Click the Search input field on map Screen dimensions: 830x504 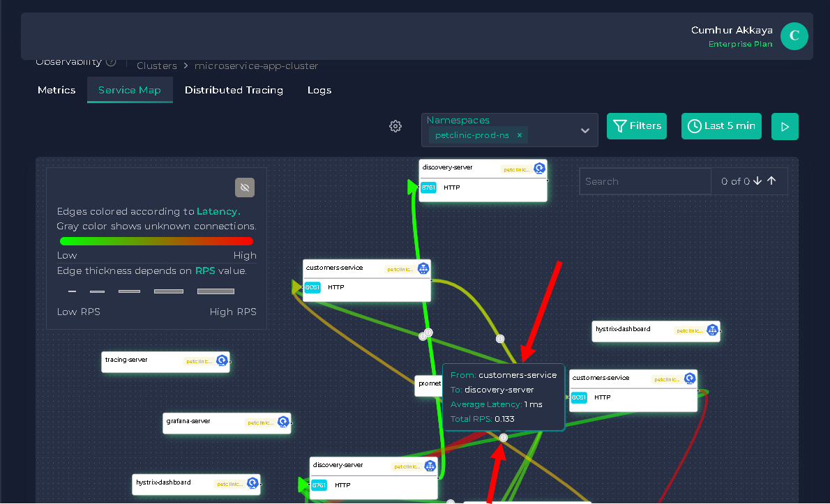pyautogui.click(x=644, y=181)
